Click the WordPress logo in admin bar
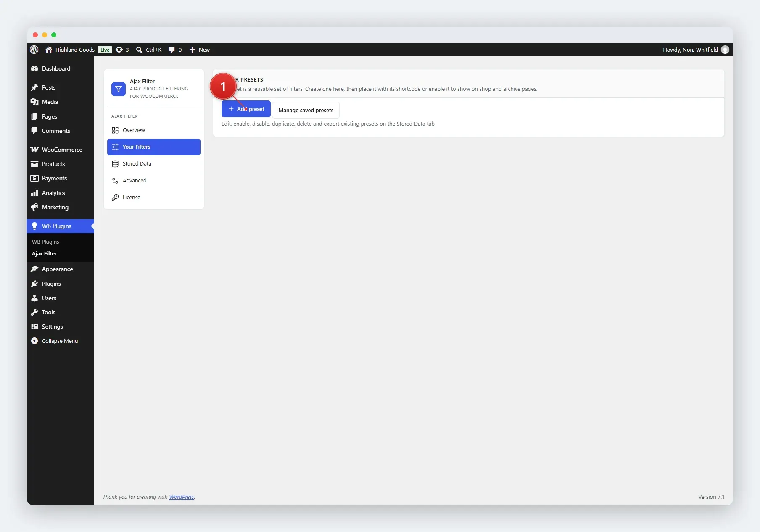760x532 pixels. pos(34,50)
